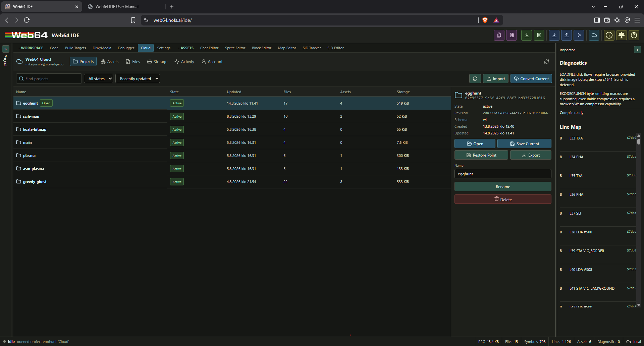Open the Map Editor tab
This screenshot has height=346, width=644.
click(287, 48)
